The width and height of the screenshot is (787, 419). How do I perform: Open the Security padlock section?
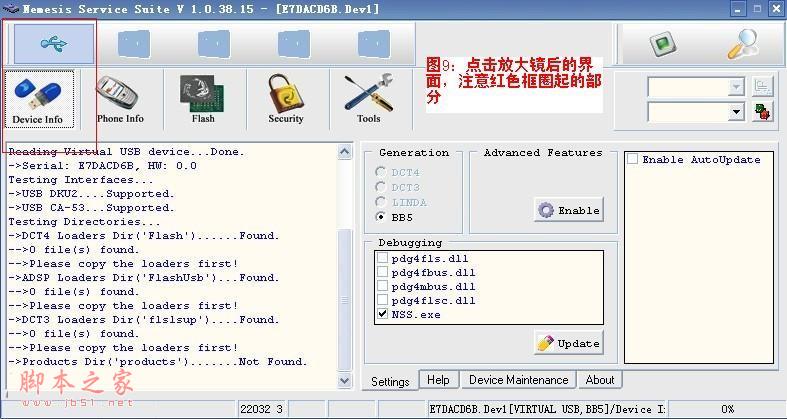coord(286,99)
